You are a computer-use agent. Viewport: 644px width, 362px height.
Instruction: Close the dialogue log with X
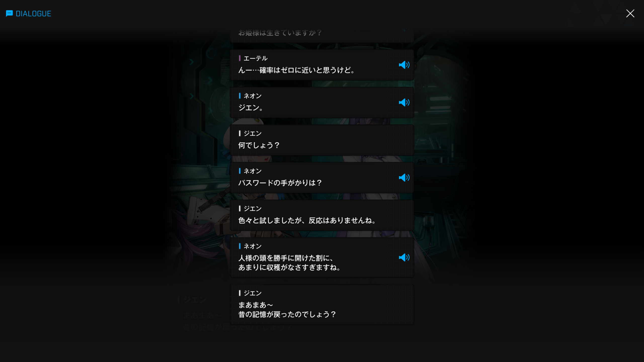[x=630, y=13]
